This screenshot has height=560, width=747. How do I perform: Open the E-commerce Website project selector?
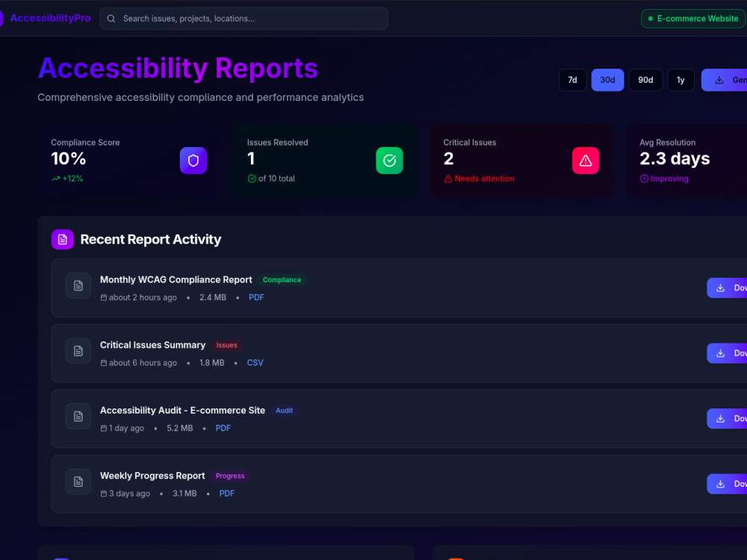click(694, 19)
